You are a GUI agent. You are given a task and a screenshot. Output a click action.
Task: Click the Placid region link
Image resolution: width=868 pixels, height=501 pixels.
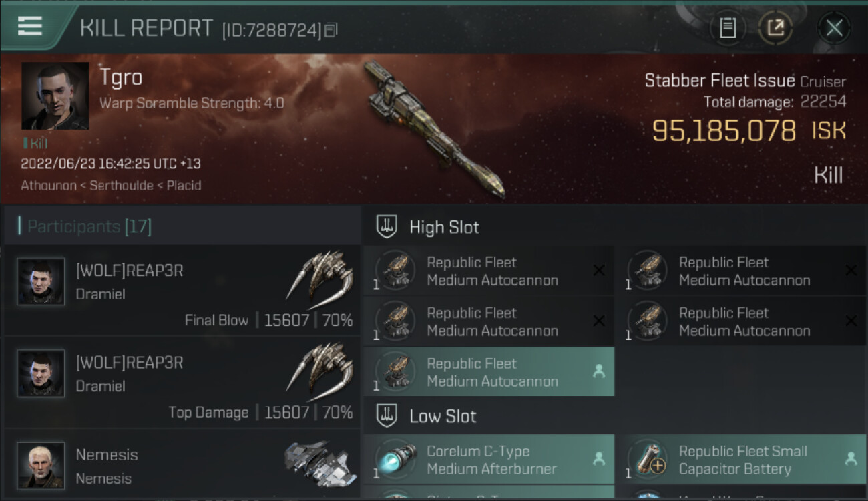click(x=184, y=185)
